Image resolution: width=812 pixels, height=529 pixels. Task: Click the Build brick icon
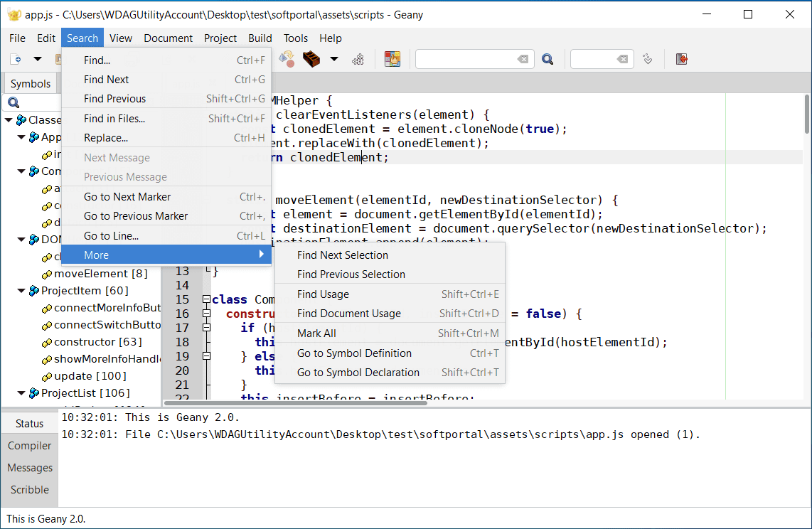click(311, 59)
